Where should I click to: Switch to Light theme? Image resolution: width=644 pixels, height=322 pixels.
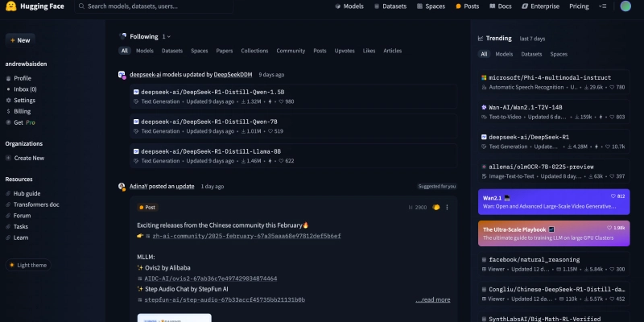pos(27,265)
